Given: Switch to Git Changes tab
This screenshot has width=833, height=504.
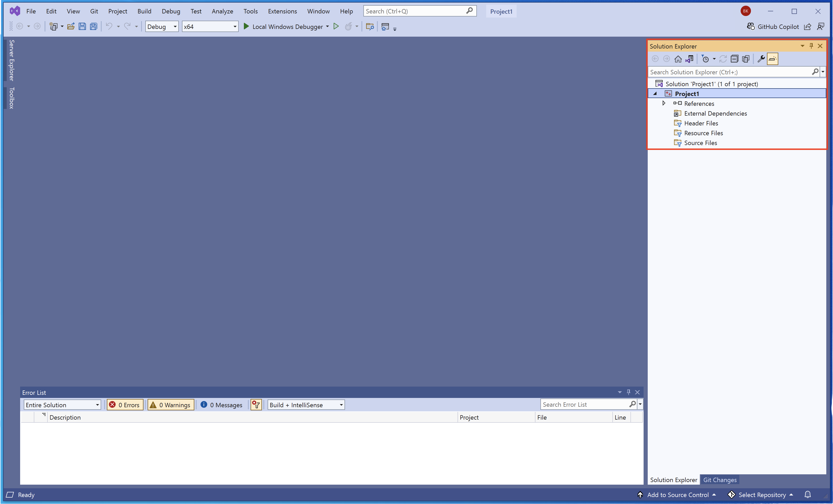Looking at the screenshot, I should point(720,480).
